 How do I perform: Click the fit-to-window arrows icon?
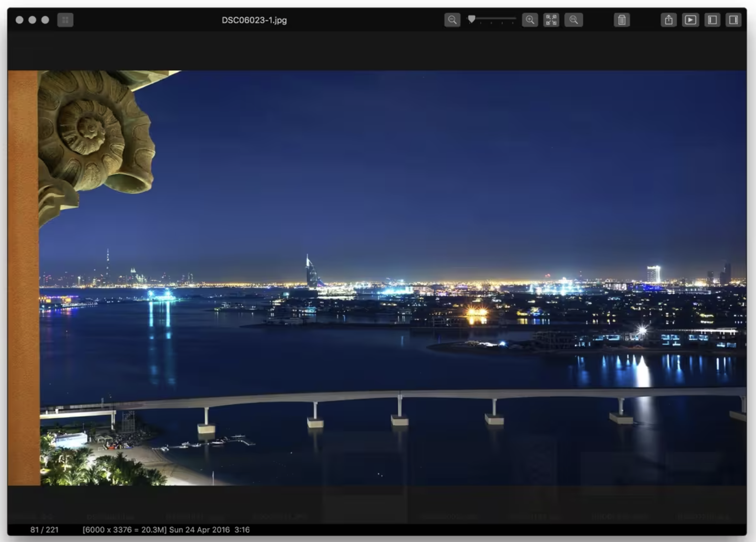(x=551, y=20)
